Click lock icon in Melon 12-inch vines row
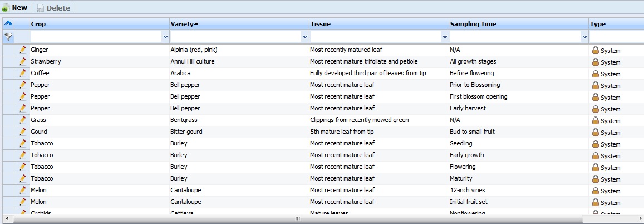Screen dimensions: 644x224 click(x=595, y=191)
